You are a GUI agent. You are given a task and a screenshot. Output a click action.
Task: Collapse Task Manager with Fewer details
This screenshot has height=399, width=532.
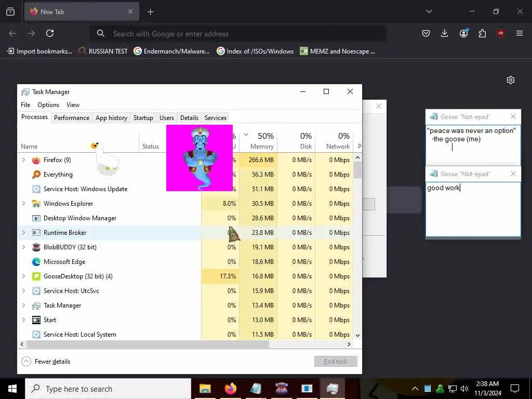coord(46,362)
